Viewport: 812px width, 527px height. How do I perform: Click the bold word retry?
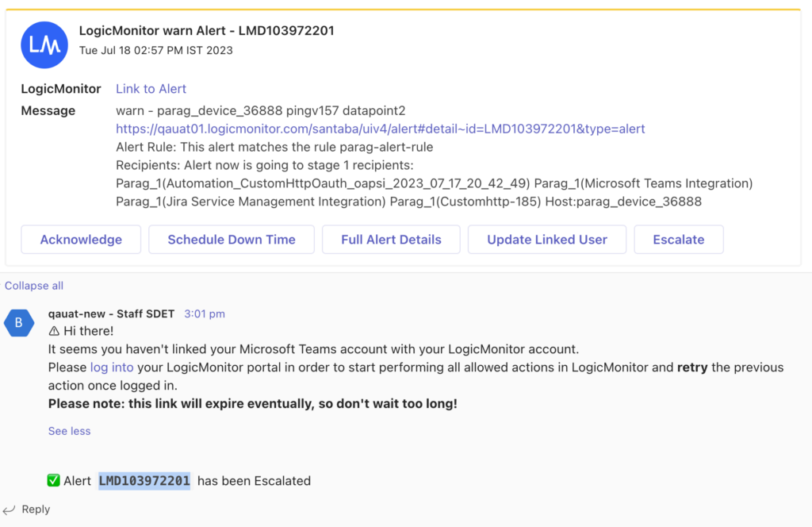[x=692, y=367]
